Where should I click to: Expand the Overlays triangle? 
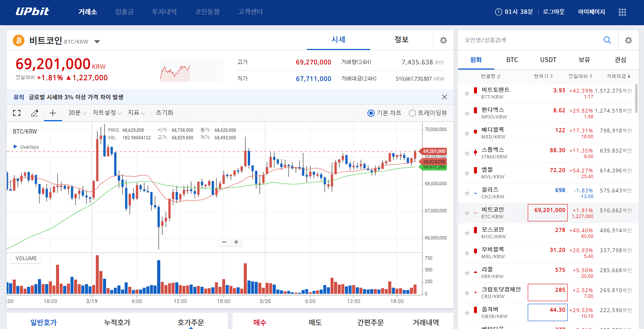(x=15, y=146)
